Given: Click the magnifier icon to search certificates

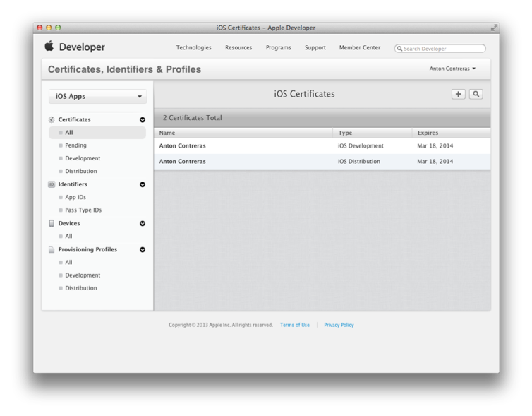Looking at the screenshot, I should tap(476, 94).
